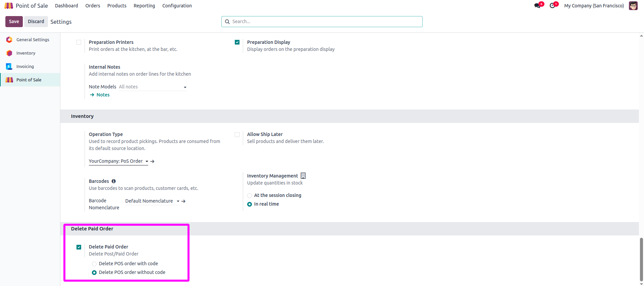Expand the Default Nomenclature dropdown
644x286 pixels.
(152, 201)
